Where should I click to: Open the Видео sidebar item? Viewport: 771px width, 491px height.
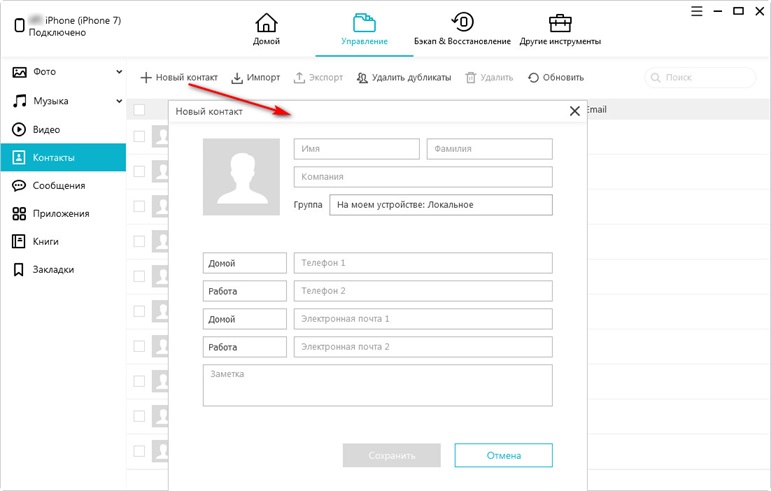click(63, 130)
